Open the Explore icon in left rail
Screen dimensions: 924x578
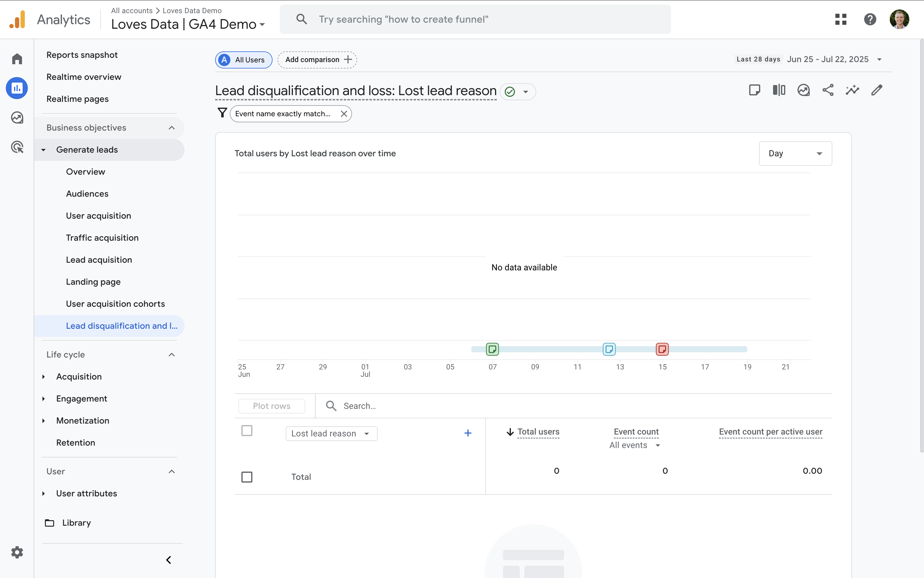tap(17, 117)
